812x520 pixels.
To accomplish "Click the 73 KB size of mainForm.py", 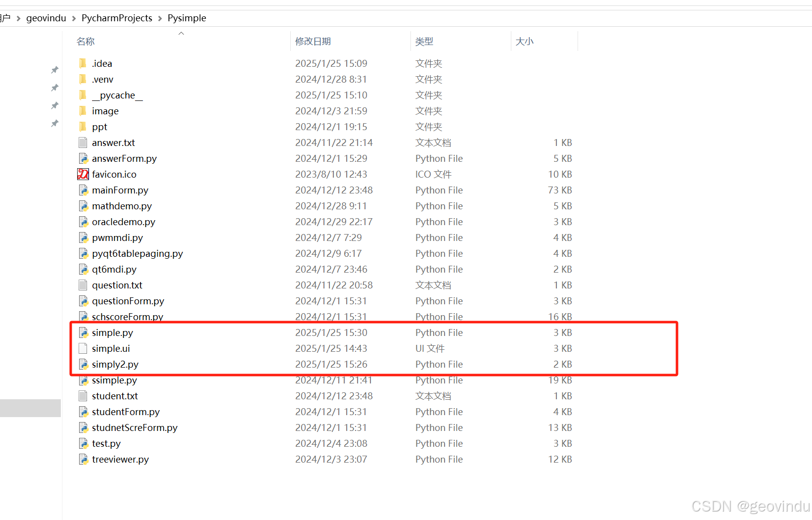I will pos(560,190).
